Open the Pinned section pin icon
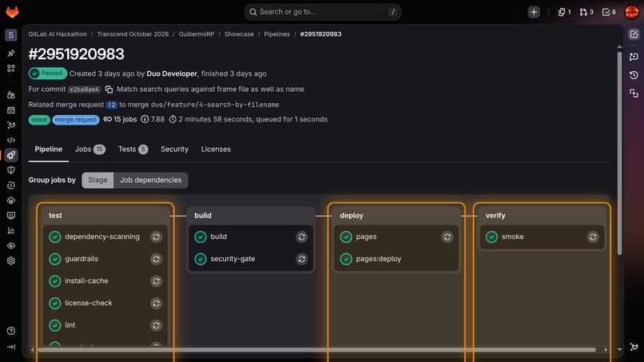The image size is (644, 362). tap(11, 53)
